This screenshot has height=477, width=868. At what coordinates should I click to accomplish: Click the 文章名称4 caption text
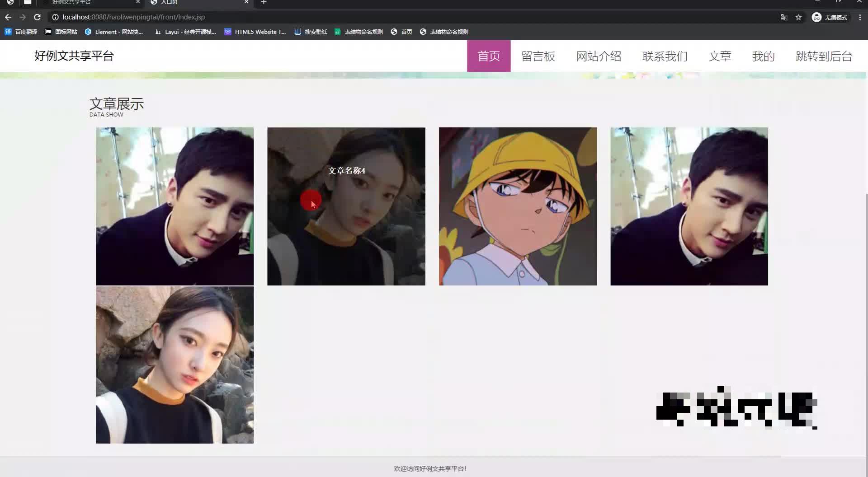click(x=347, y=171)
